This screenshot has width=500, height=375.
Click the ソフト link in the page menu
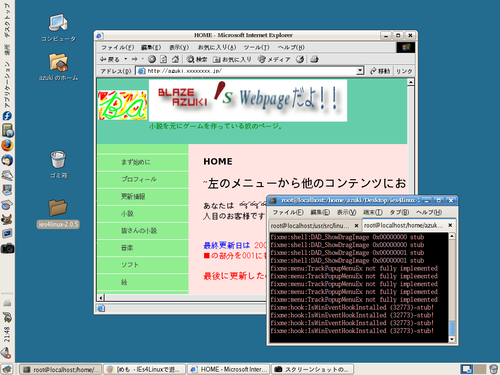(x=130, y=265)
